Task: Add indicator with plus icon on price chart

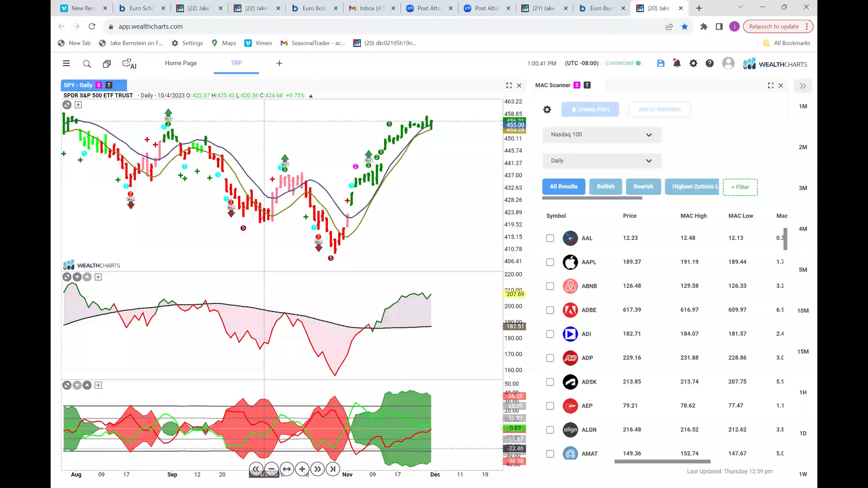Action: tap(78, 105)
